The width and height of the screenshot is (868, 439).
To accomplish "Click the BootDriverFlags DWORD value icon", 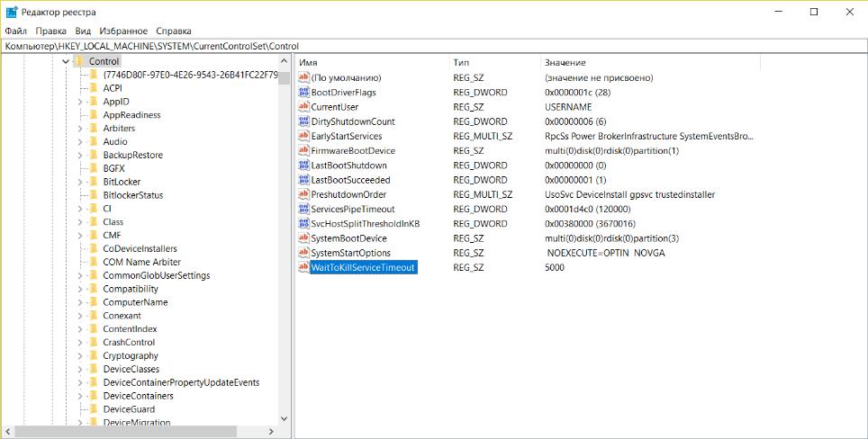I will pos(303,93).
